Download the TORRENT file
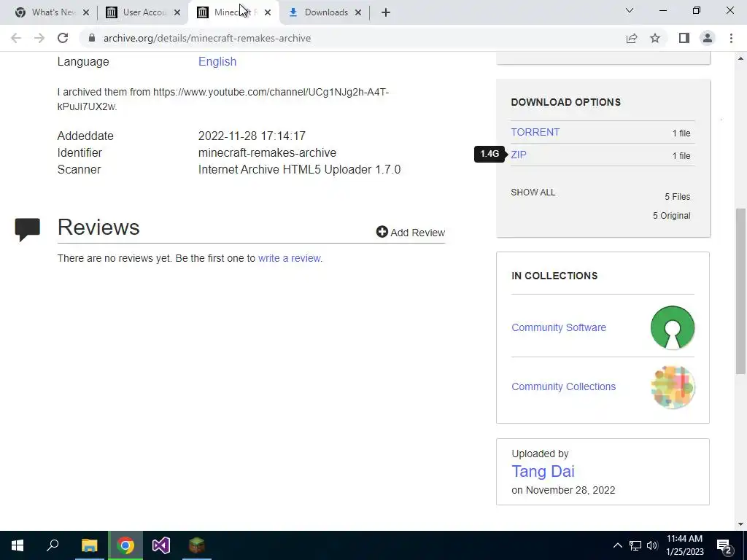The width and height of the screenshot is (747, 560). 535,132
